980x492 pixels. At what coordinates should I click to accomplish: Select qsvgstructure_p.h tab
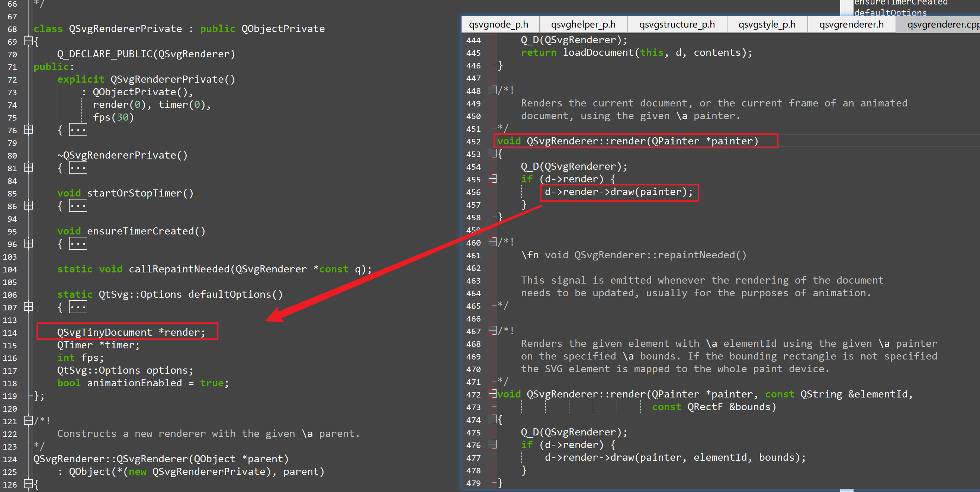(677, 25)
